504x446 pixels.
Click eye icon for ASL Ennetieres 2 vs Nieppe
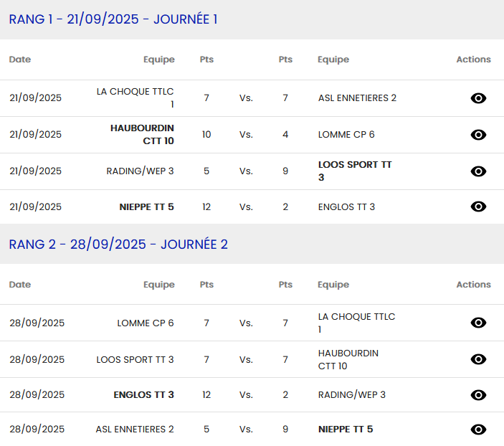click(478, 430)
